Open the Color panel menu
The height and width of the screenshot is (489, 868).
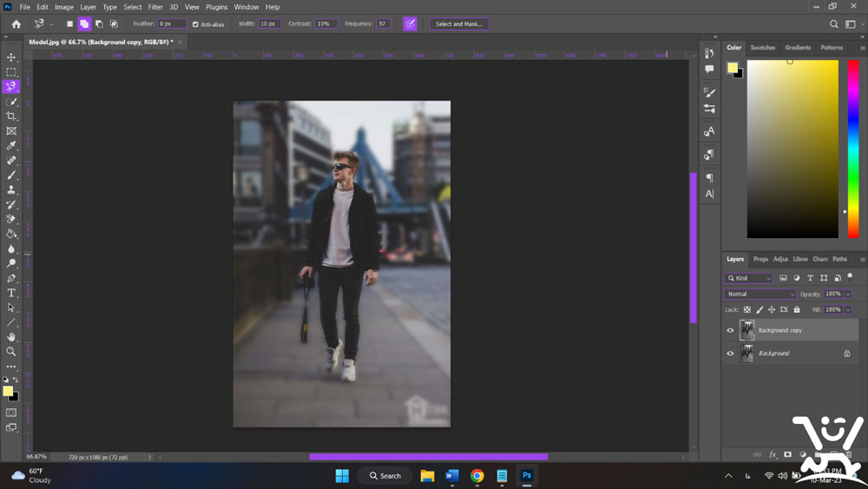863,48
